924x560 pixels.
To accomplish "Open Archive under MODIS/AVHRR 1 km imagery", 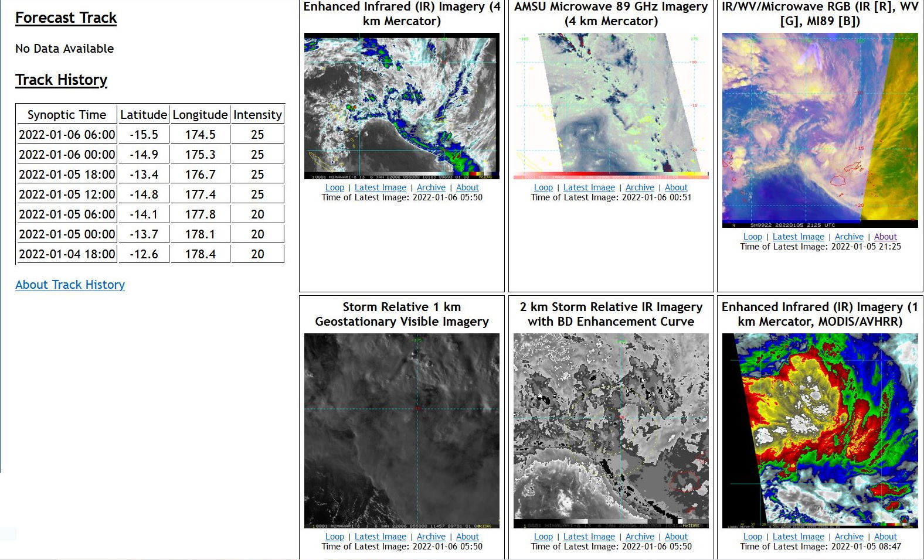I will [x=849, y=537].
